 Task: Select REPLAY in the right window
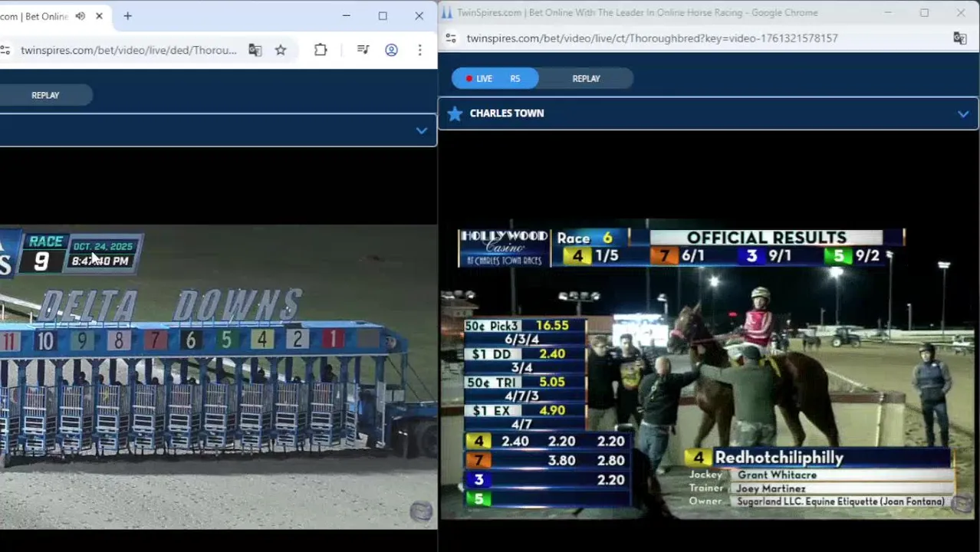(586, 78)
